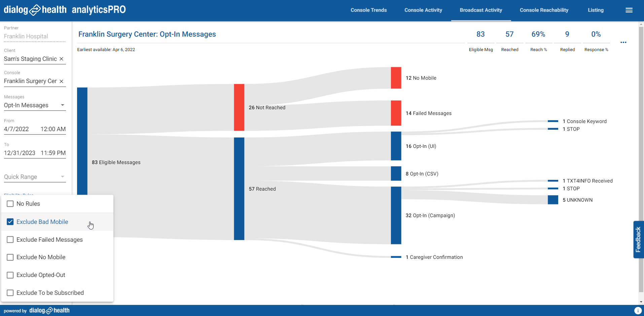Expand the Messages dropdown
Viewport: 644px width, 316px height.
(35, 105)
